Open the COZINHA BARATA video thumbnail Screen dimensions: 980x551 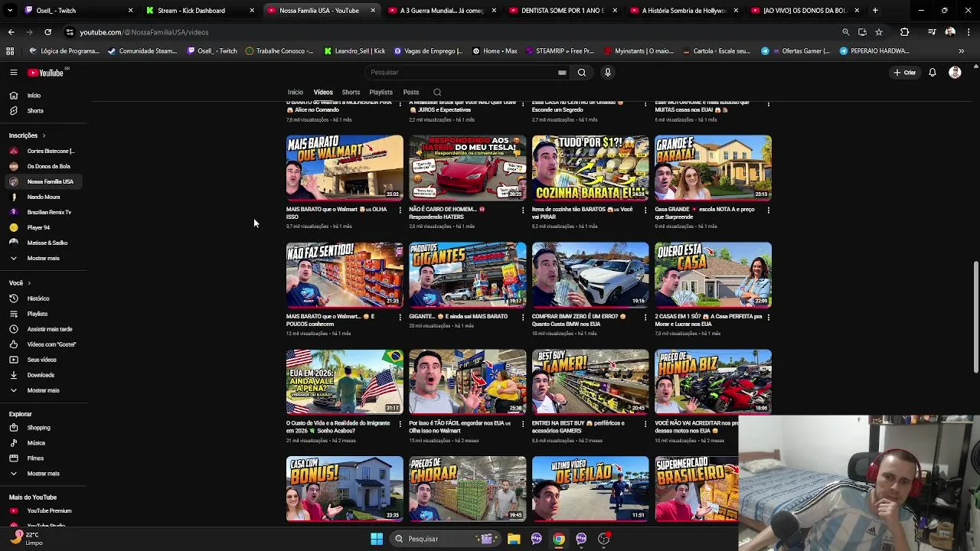pos(590,168)
